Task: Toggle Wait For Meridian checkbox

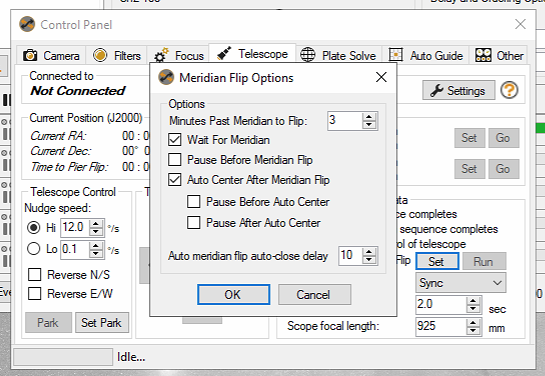Action: 175,140
